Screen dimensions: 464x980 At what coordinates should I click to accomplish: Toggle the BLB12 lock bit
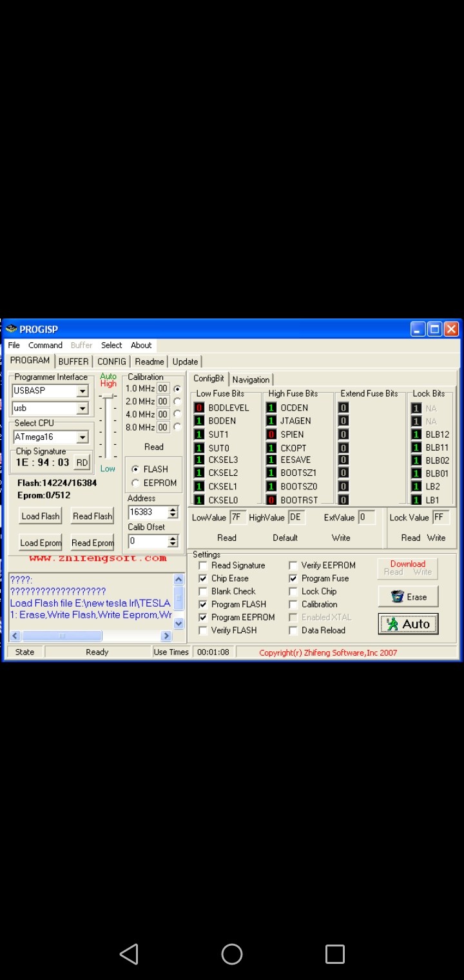coord(416,435)
